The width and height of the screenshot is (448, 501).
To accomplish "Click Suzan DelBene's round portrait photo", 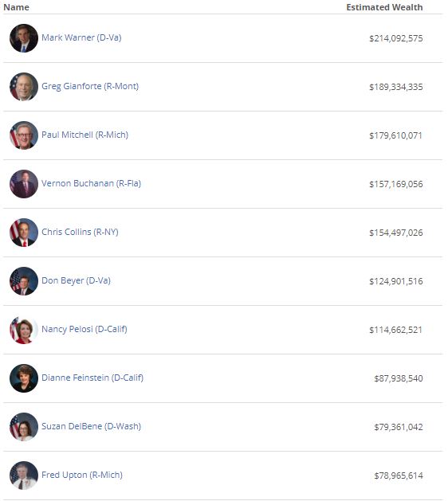I will click(x=24, y=427).
